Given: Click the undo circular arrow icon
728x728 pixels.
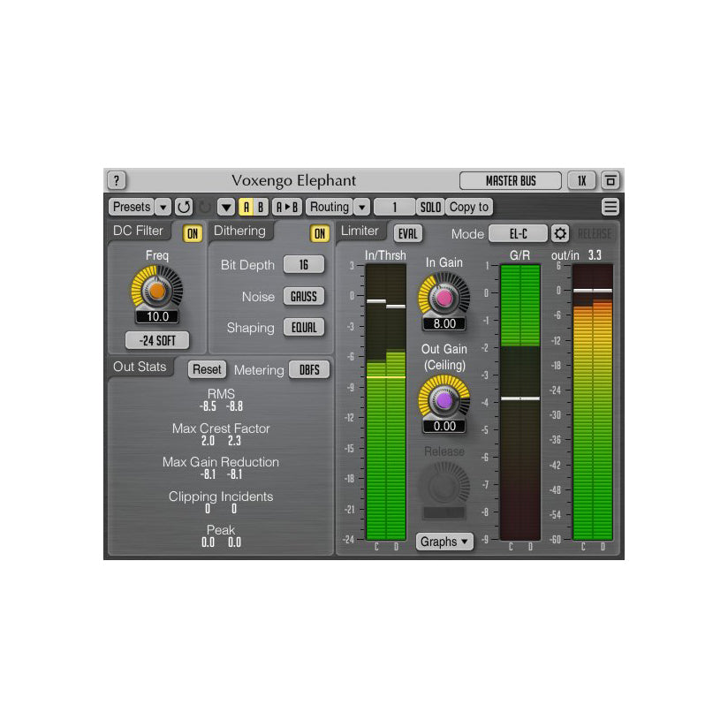Looking at the screenshot, I should [x=184, y=207].
